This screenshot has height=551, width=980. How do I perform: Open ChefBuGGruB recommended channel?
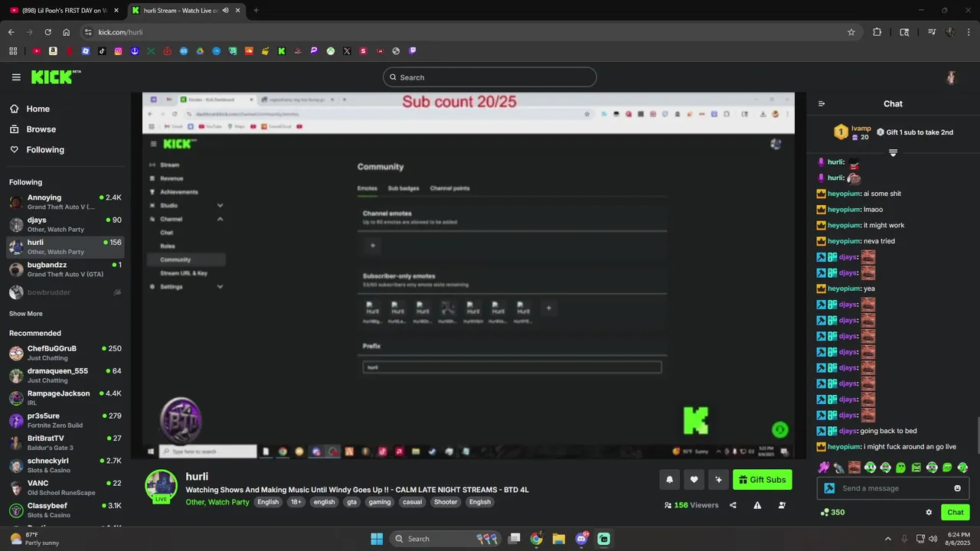tap(65, 353)
